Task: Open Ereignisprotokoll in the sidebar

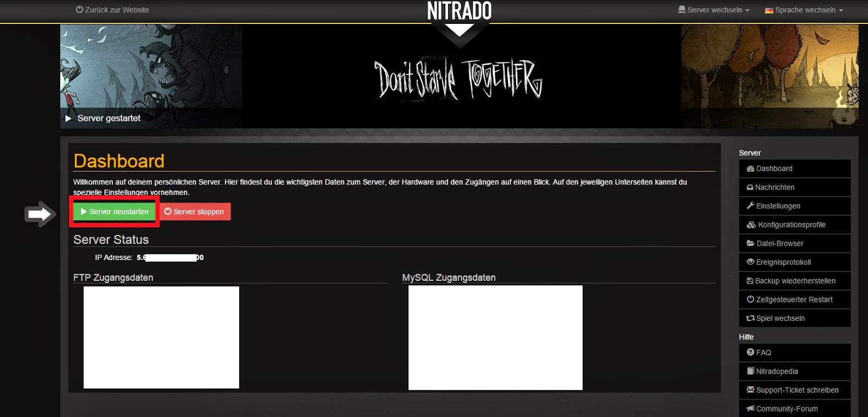Action: pyautogui.click(x=795, y=262)
